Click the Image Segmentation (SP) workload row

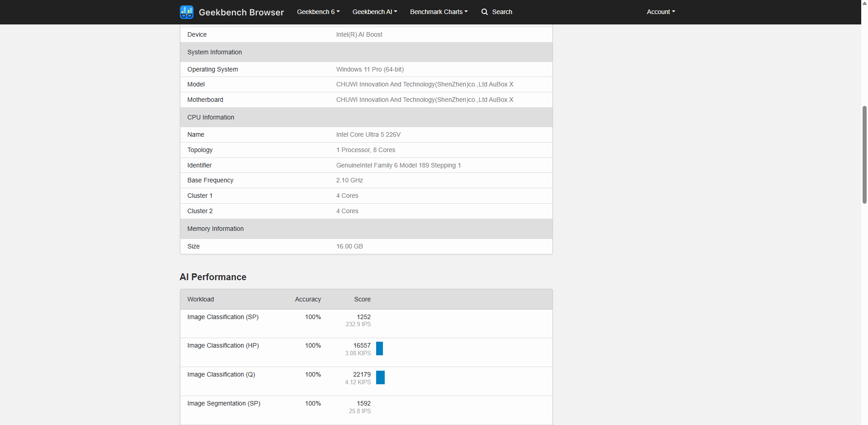pyautogui.click(x=366, y=410)
